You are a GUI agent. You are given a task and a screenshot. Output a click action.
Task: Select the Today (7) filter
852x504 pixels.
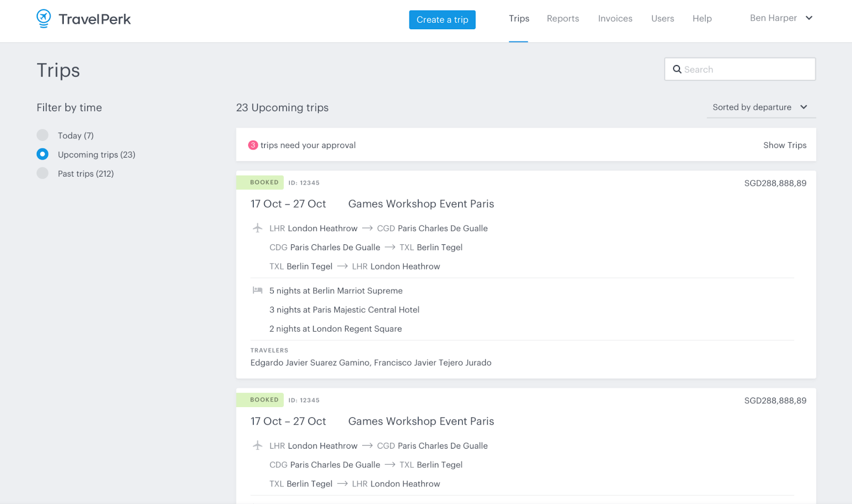43,135
